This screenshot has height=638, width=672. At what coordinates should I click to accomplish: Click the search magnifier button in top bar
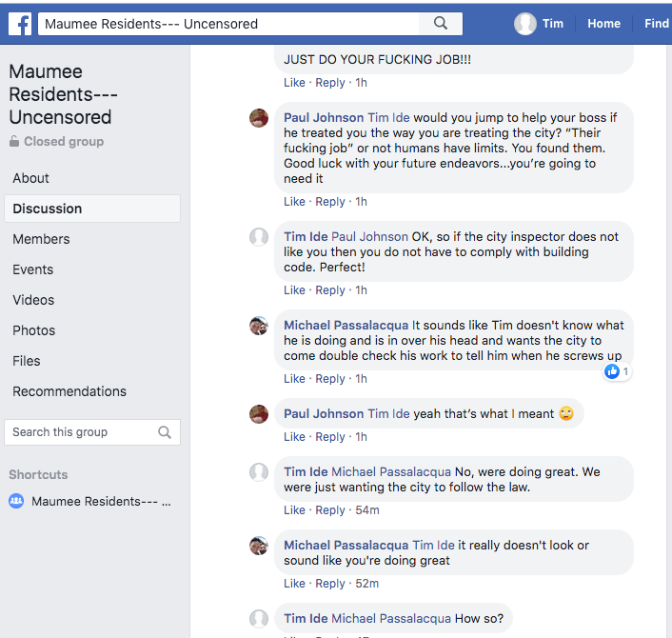tap(440, 24)
